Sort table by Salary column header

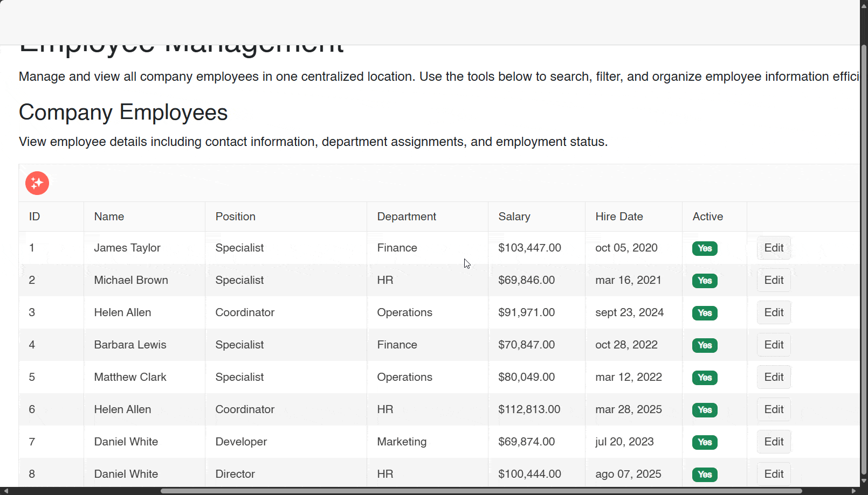coord(514,217)
